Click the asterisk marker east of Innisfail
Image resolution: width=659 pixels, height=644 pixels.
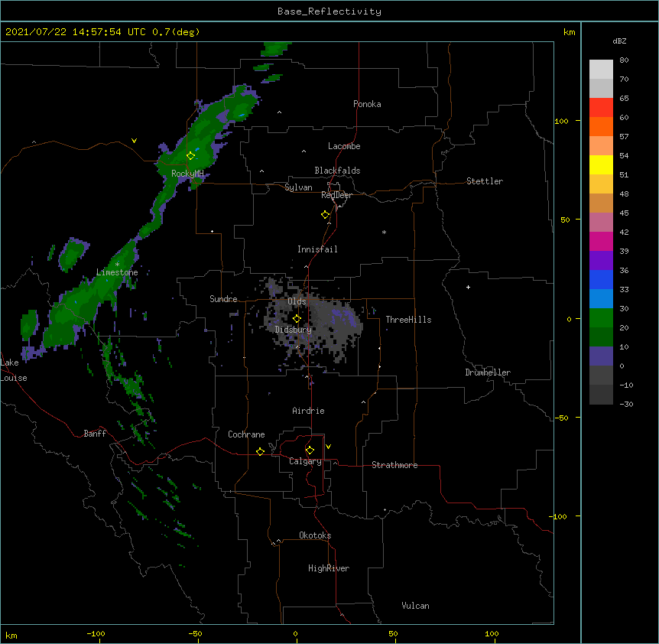click(x=384, y=232)
